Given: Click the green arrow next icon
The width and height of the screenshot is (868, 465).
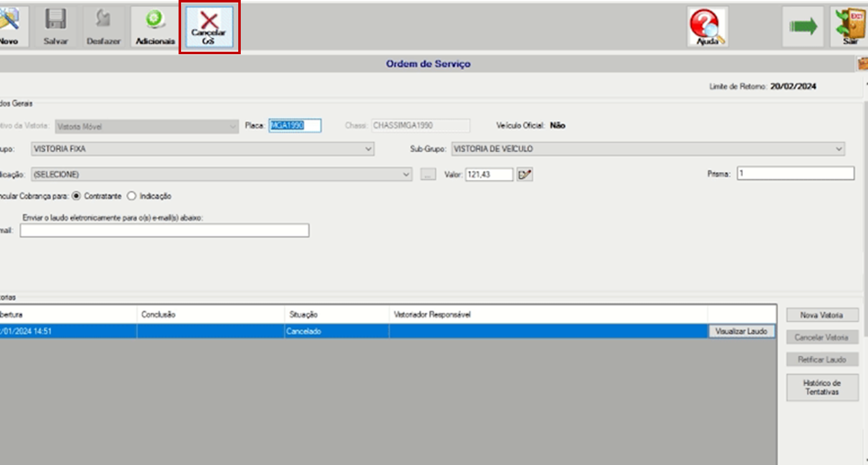Looking at the screenshot, I should (x=803, y=27).
